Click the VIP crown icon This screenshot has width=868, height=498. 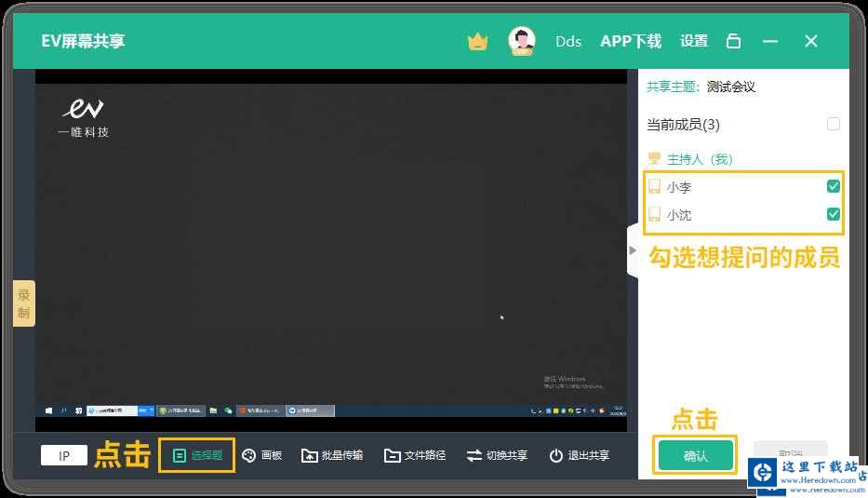[x=477, y=42]
